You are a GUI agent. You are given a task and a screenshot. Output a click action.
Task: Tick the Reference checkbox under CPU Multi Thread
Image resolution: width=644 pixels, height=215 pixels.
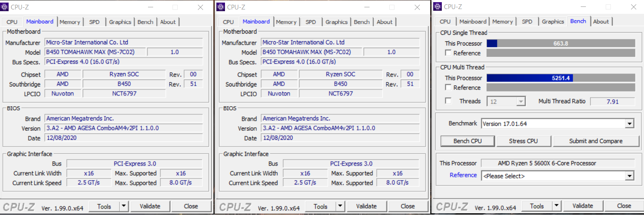(x=448, y=87)
